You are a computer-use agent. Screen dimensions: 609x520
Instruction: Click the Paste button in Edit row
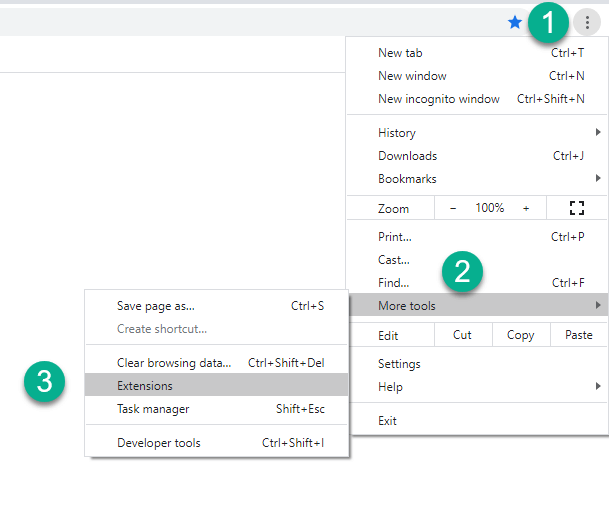(x=579, y=335)
